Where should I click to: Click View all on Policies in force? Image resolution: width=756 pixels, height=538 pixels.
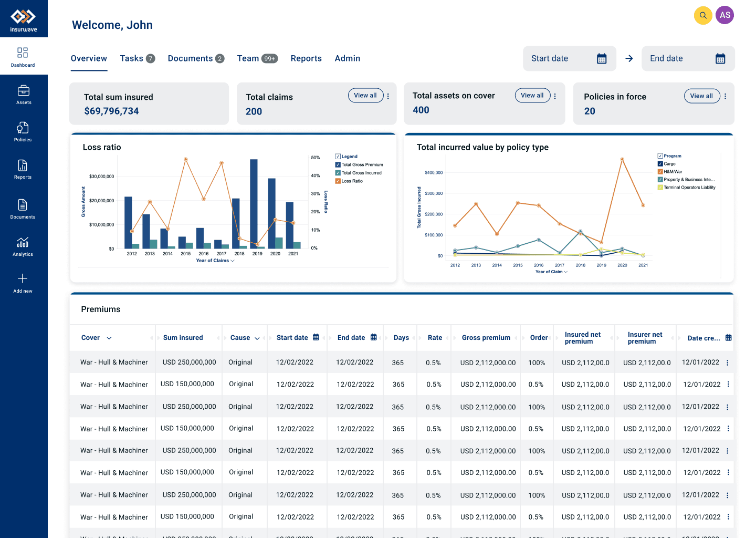[702, 96]
